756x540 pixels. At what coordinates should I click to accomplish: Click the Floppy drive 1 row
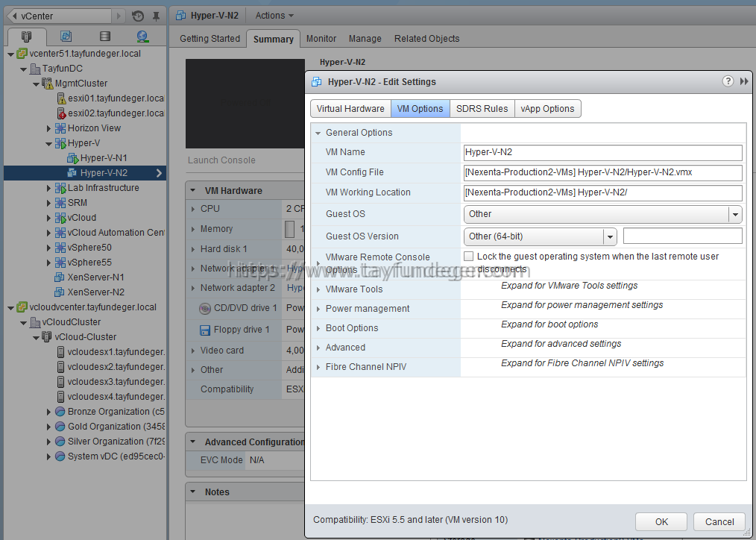[x=245, y=330]
